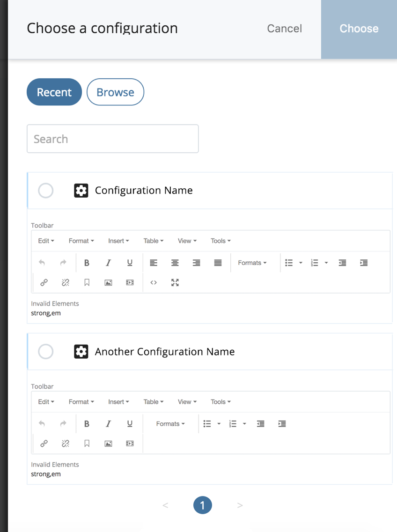Open Edit menu in Configuration Name toolbar
Viewport: 397px width, 532px height.
[x=46, y=241]
